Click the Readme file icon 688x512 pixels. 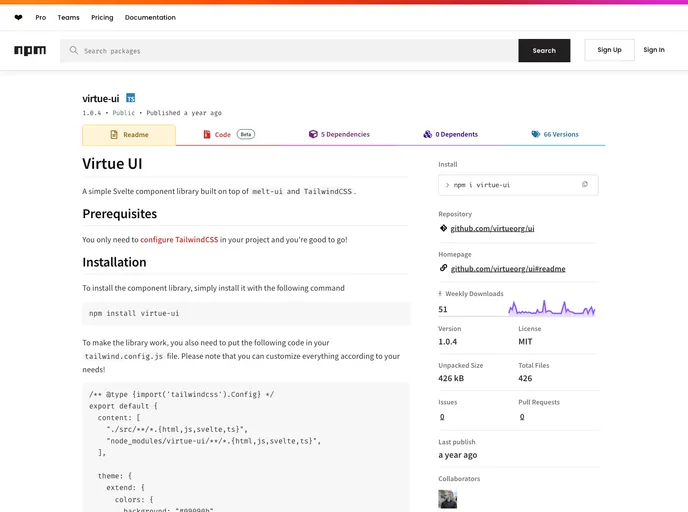[x=114, y=134]
